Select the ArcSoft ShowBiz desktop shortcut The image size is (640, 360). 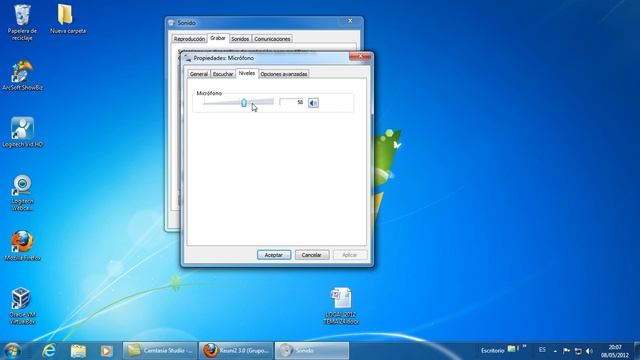pyautogui.click(x=22, y=76)
